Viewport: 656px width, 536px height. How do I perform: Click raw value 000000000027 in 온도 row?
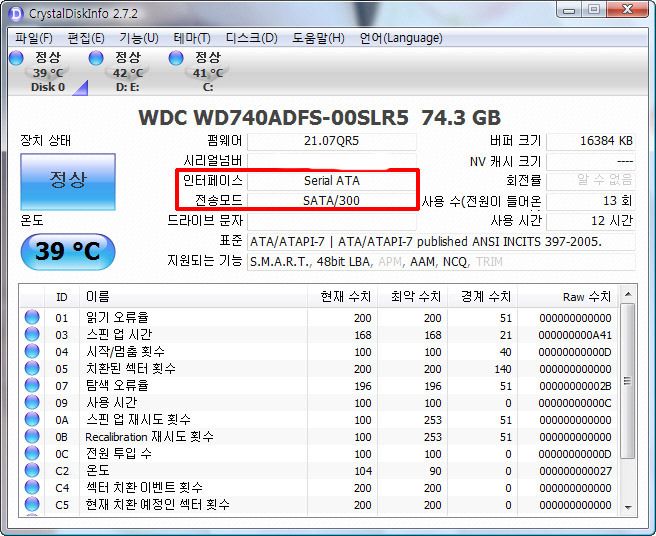tap(575, 471)
